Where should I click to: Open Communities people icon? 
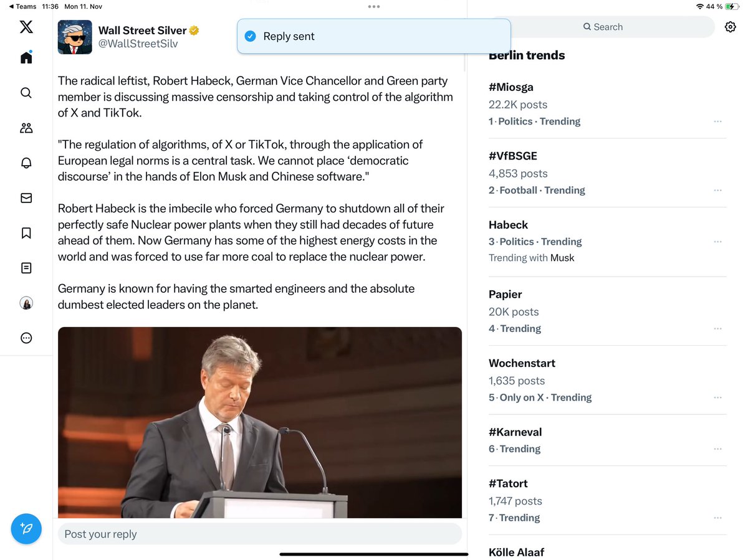click(26, 128)
